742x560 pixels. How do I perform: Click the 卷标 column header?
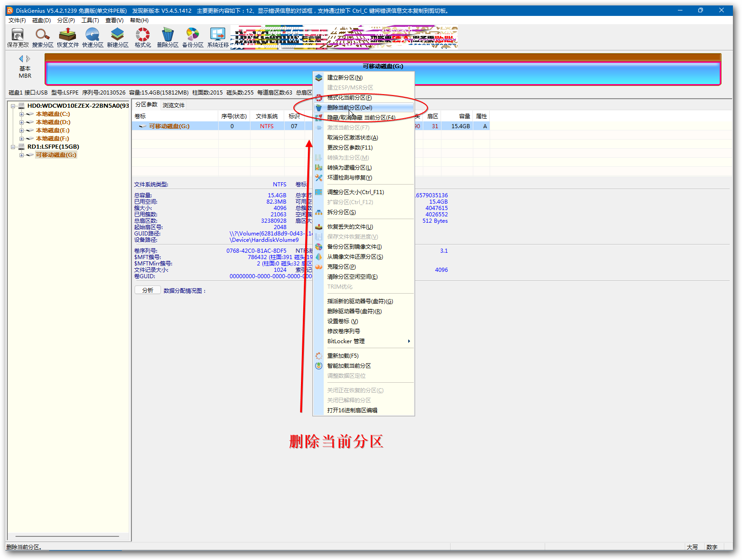(x=175, y=116)
